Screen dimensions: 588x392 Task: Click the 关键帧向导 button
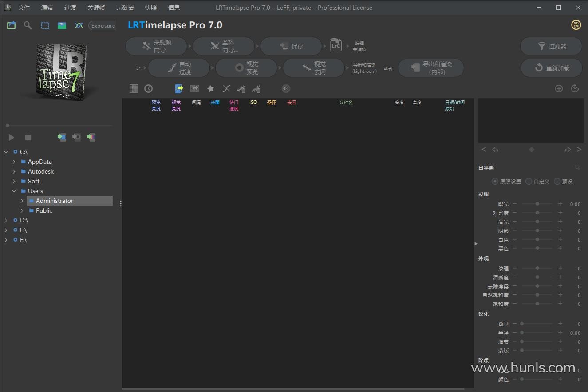(156, 46)
